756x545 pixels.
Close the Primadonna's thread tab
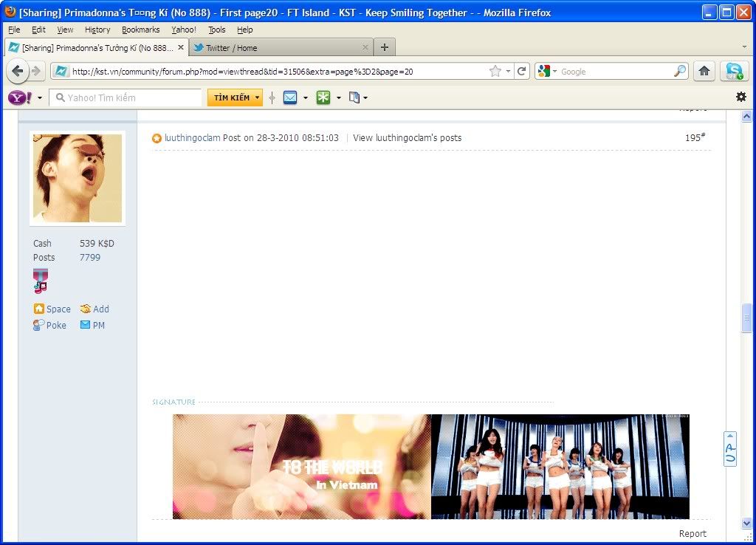(181, 47)
